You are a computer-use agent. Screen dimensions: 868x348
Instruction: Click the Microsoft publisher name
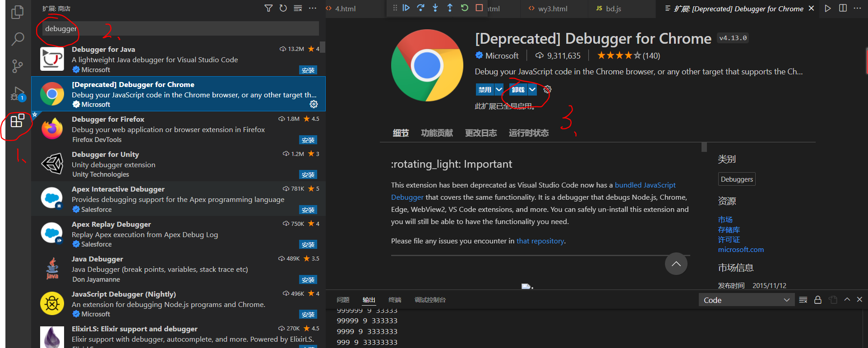tap(502, 55)
